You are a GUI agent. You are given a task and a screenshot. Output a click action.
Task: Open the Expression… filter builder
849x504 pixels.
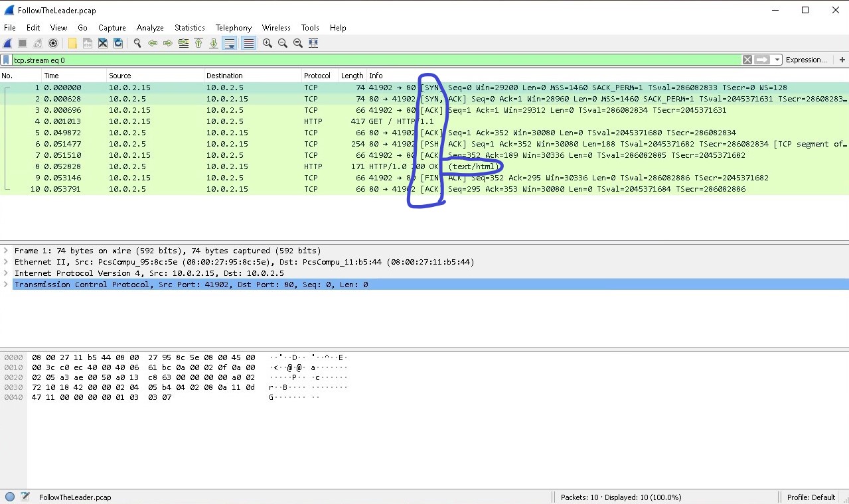click(x=806, y=60)
